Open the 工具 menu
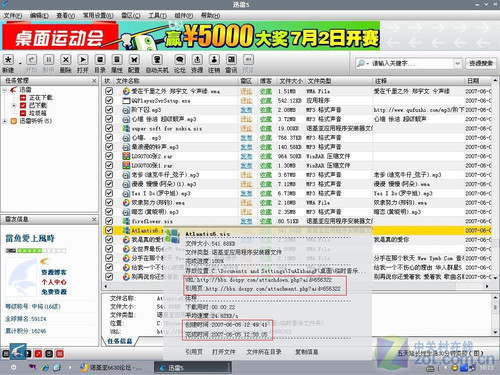Viewport: 500px width, 375px height. (157, 15)
